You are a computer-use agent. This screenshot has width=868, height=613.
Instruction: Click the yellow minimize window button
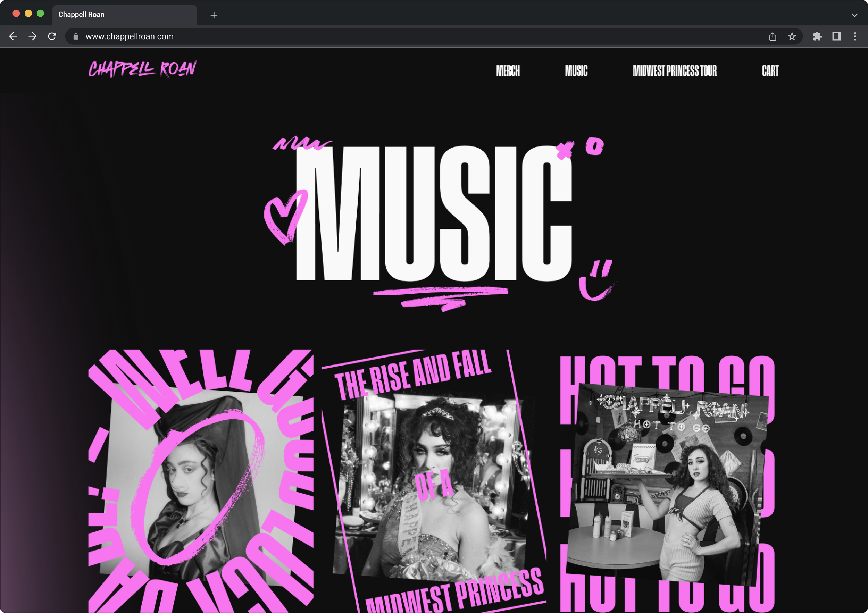28,14
